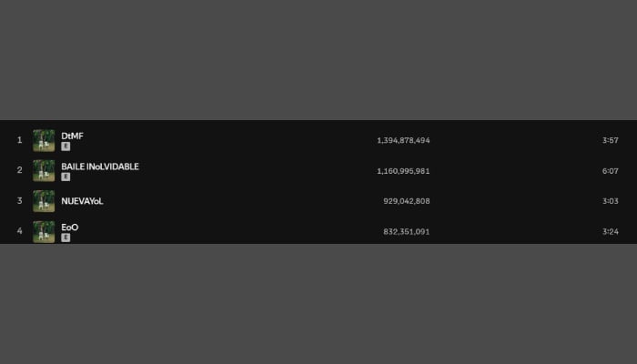The height and width of the screenshot is (364, 637).
Task: Select the BAILE INoLVIDABLE album art thumbnail
Action: click(44, 171)
